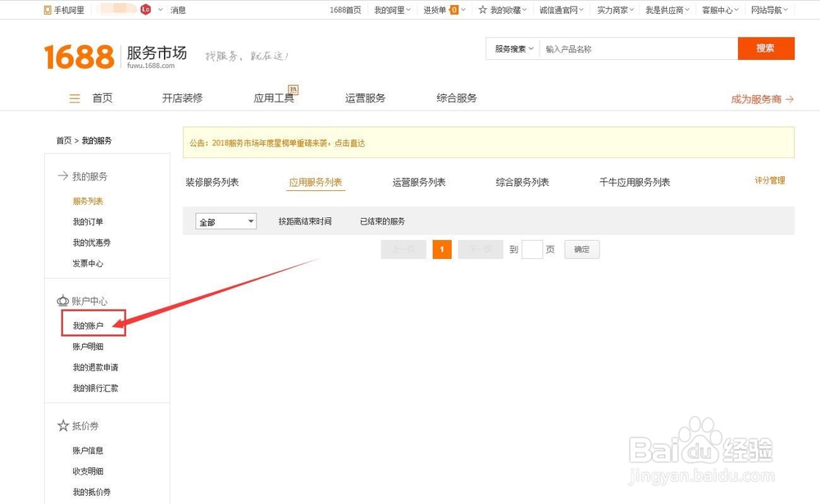This screenshot has width=820, height=504.
Task: Click the hamburger menu beside 首页
Action: (74, 98)
